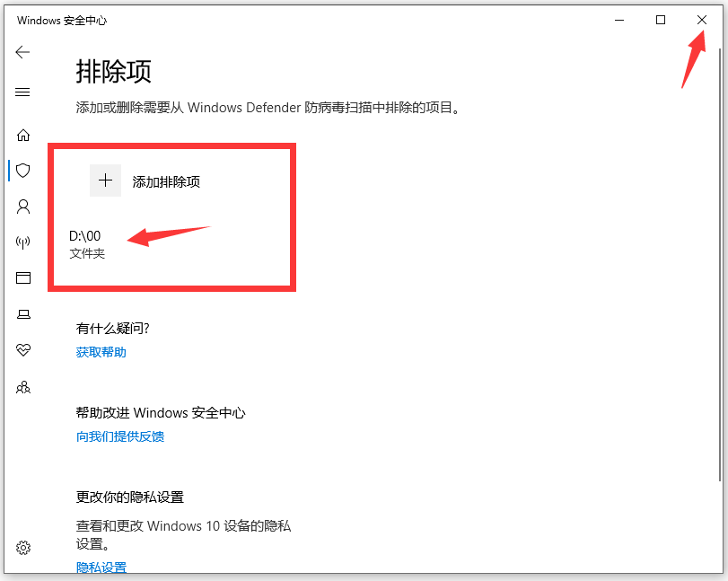Close the Windows 安全中心 window
This screenshot has width=728, height=581.
(702, 20)
